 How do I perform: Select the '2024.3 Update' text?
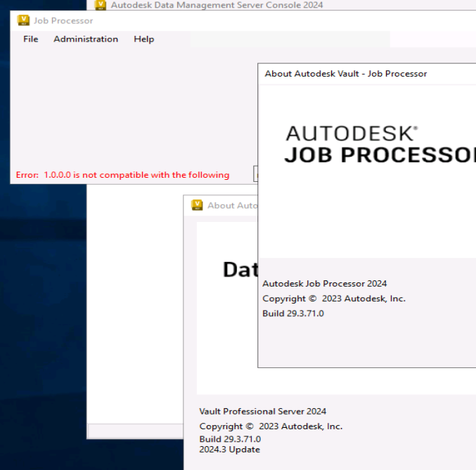(x=229, y=450)
